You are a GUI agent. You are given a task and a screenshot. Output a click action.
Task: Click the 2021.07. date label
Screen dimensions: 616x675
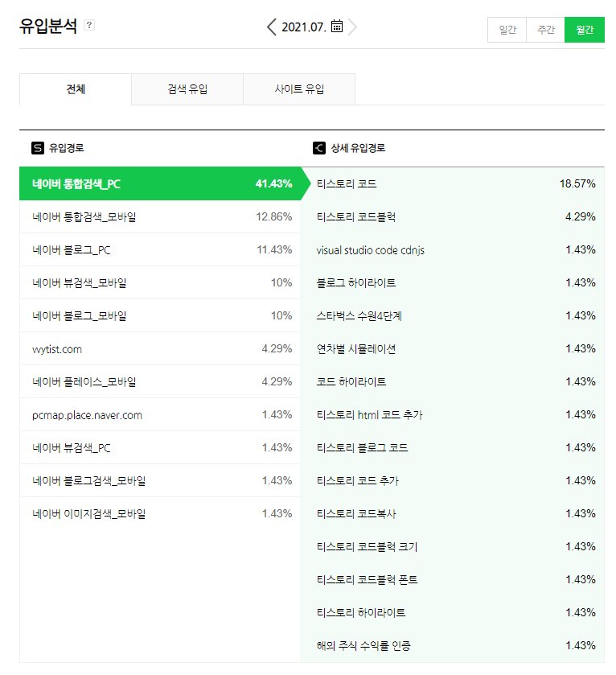pyautogui.click(x=304, y=27)
